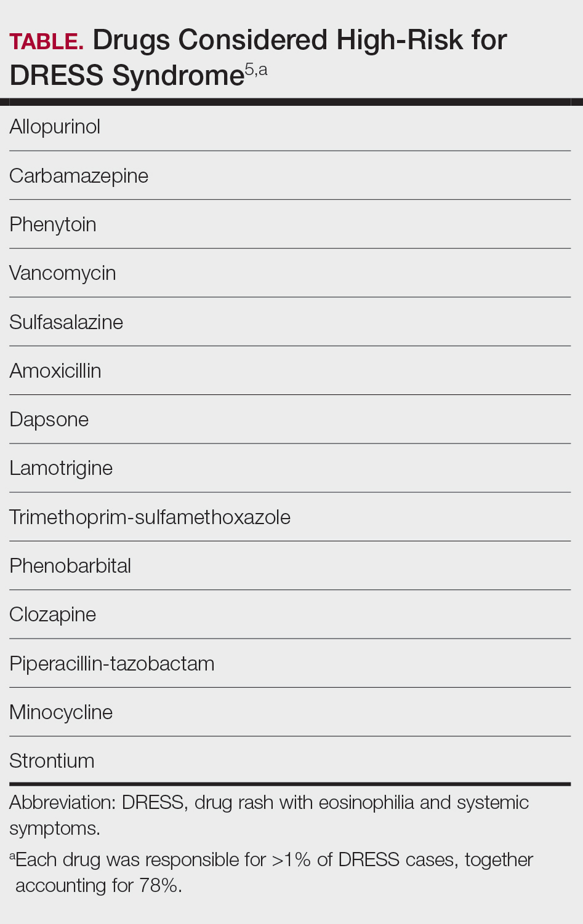
Task: Click the "Each drug was responsible" footnote
Action: 274,859
